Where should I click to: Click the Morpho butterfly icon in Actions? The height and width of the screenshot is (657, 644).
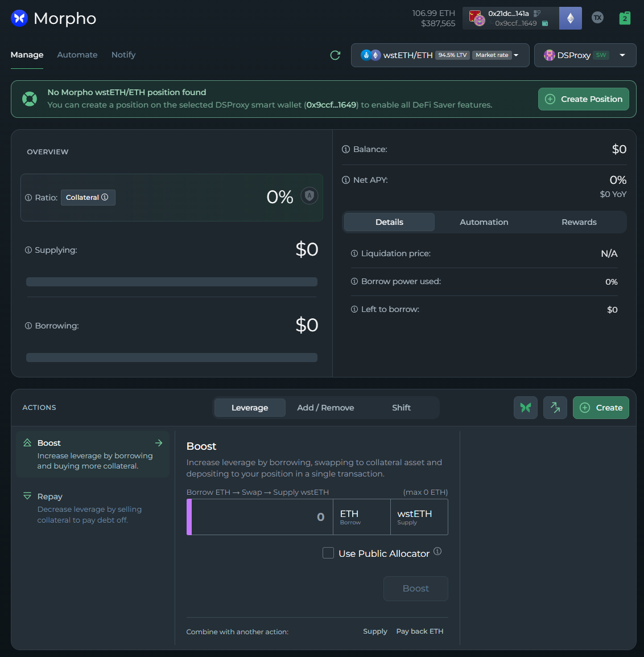click(x=525, y=408)
